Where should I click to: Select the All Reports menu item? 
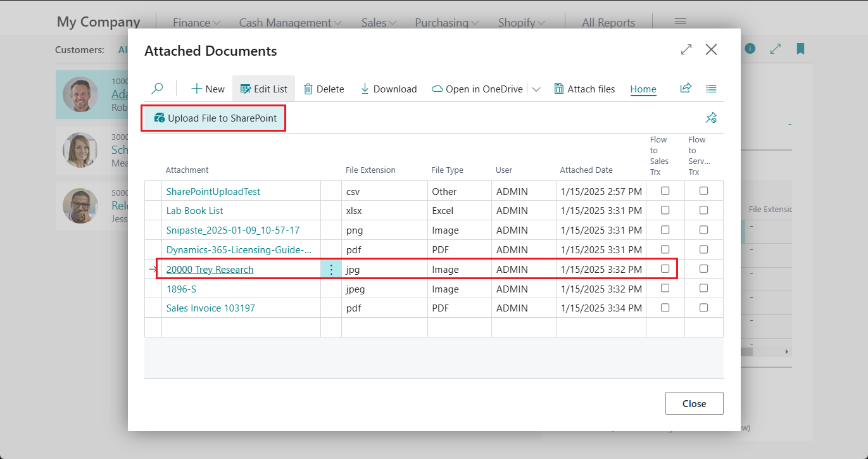(608, 22)
